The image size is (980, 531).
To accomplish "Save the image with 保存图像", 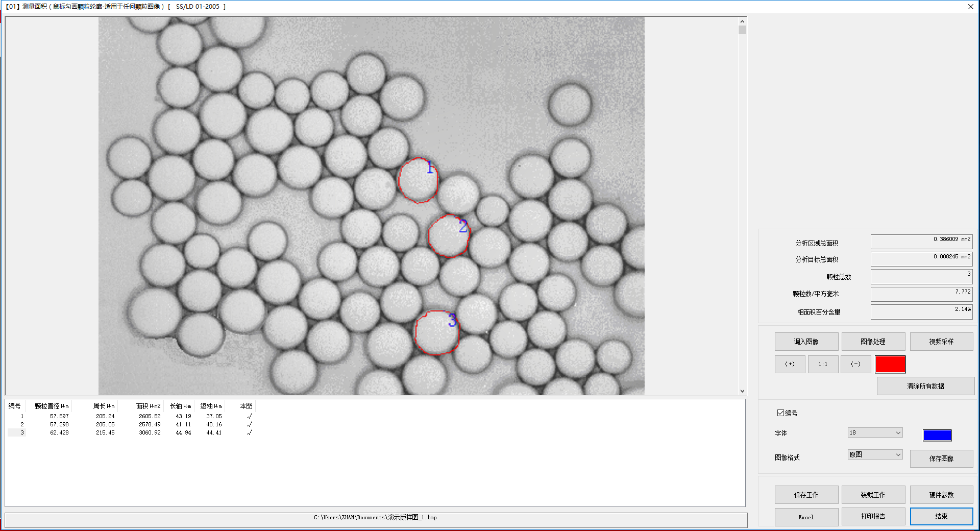I will click(941, 458).
